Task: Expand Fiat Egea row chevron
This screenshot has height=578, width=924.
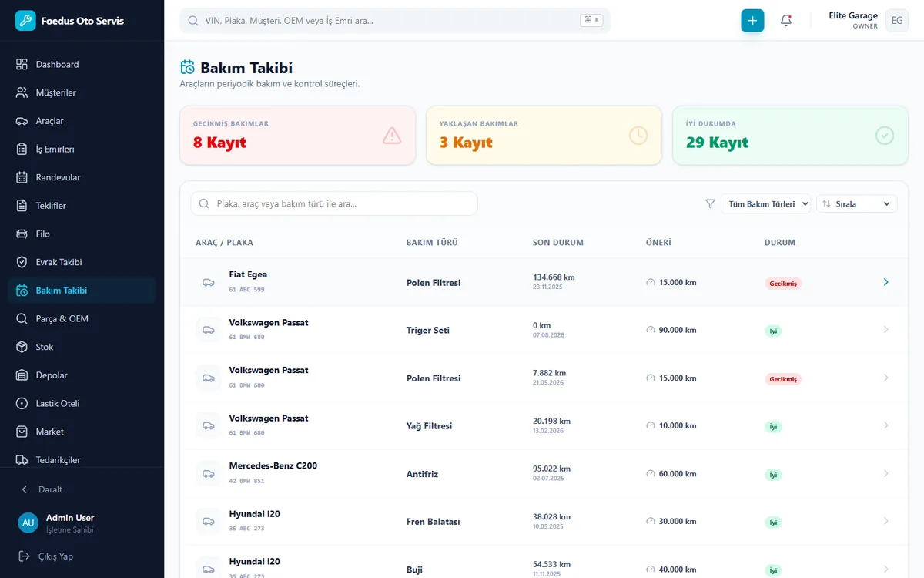Action: (885, 282)
